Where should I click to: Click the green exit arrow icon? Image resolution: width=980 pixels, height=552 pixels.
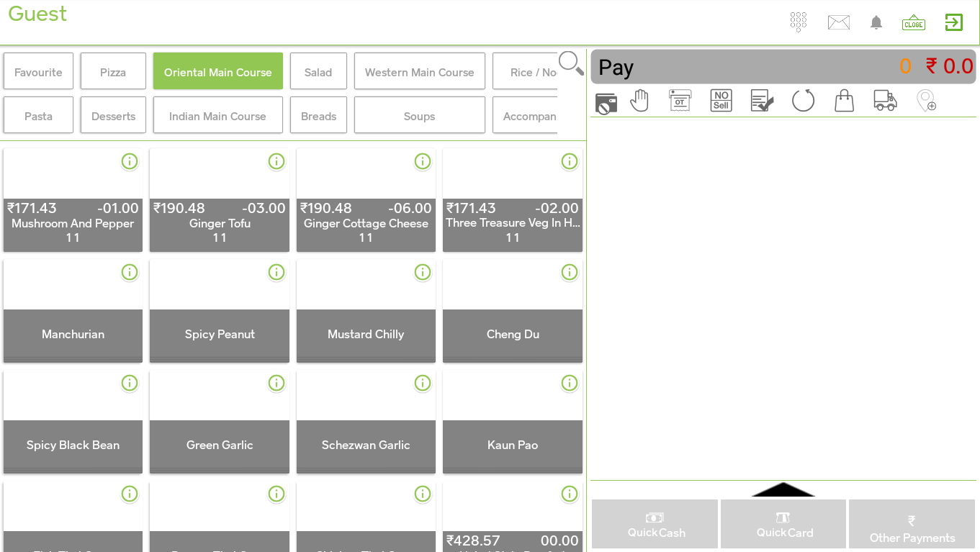(x=954, y=22)
